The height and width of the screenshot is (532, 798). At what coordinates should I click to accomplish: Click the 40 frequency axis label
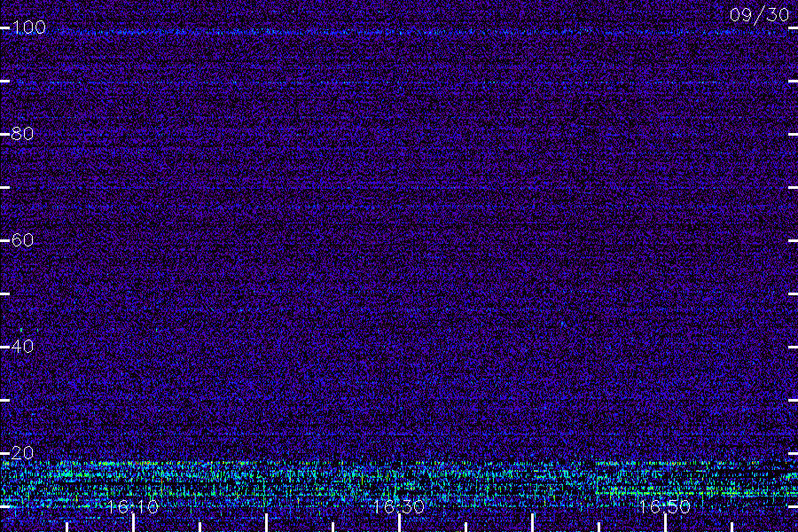22,347
